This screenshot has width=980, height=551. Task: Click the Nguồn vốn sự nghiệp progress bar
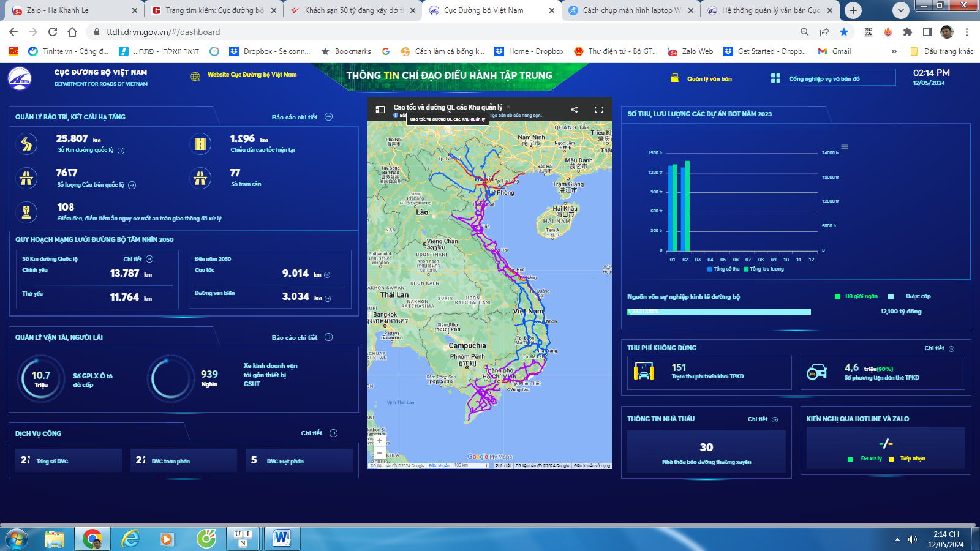719,312
